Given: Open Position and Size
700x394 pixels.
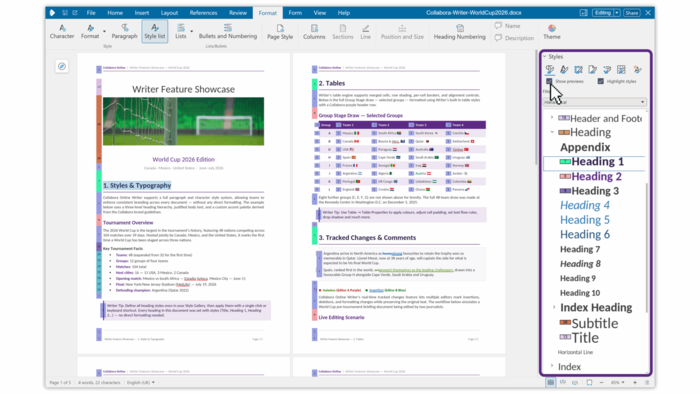Looking at the screenshot, I should click(402, 32).
